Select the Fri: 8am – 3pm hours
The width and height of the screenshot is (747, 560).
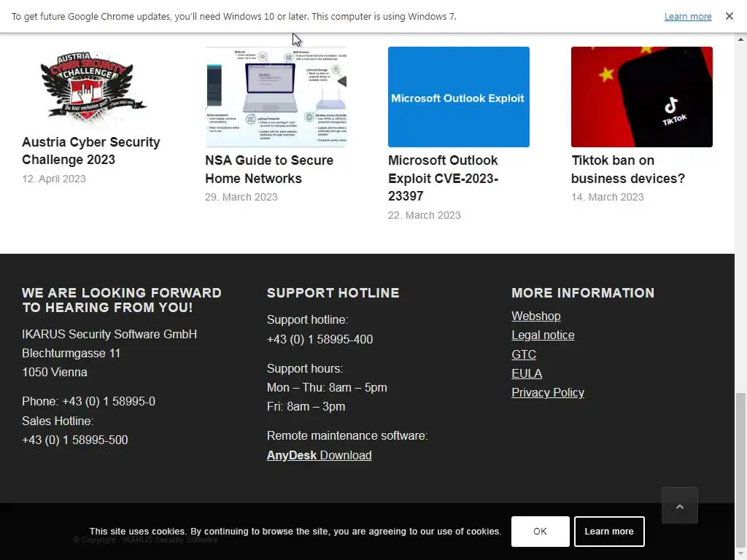coord(306,407)
